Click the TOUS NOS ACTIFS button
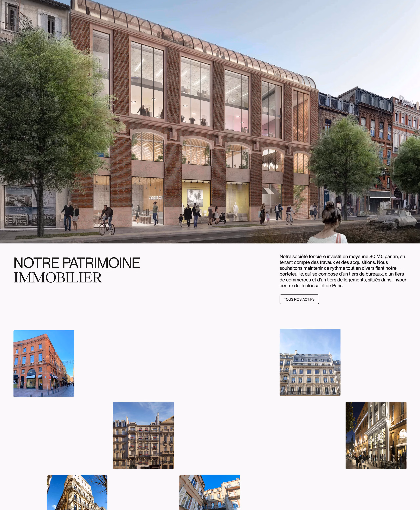Viewport: 420px width, 510px height. 299,299
